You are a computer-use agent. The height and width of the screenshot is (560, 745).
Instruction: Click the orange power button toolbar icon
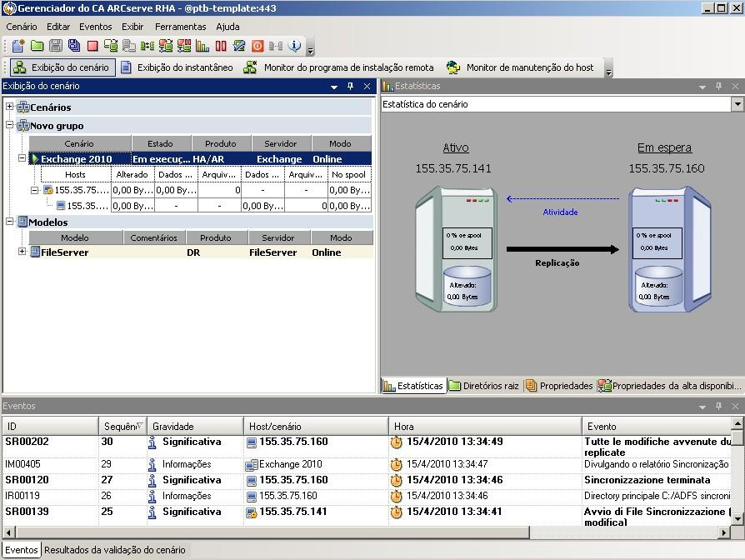(x=257, y=46)
